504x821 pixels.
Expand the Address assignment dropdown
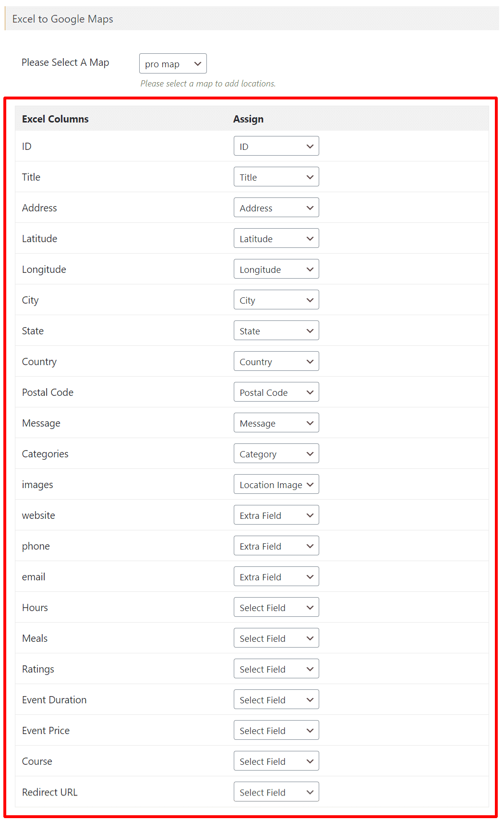click(x=276, y=208)
